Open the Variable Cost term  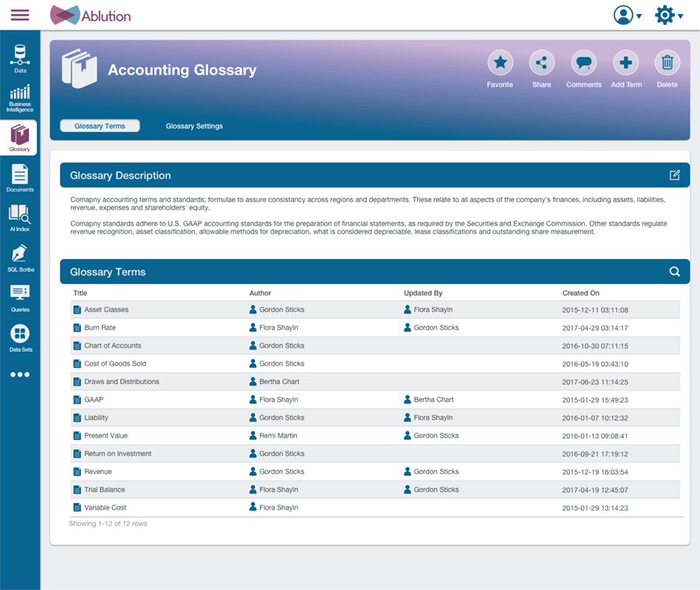tap(105, 508)
